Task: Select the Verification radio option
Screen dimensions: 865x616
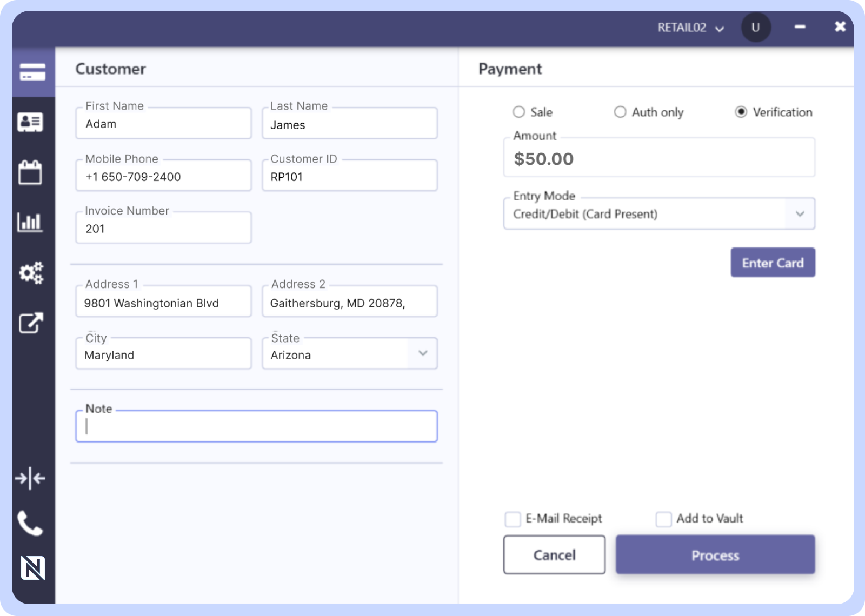Action: click(741, 112)
